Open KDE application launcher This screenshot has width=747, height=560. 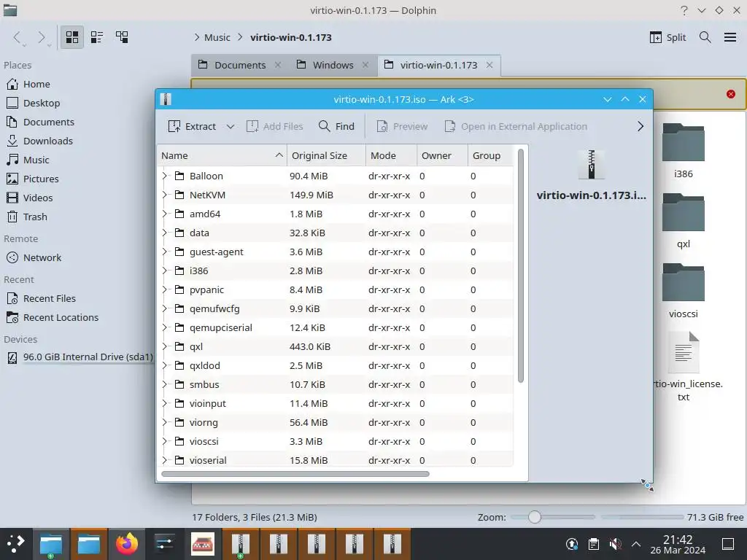click(16, 544)
